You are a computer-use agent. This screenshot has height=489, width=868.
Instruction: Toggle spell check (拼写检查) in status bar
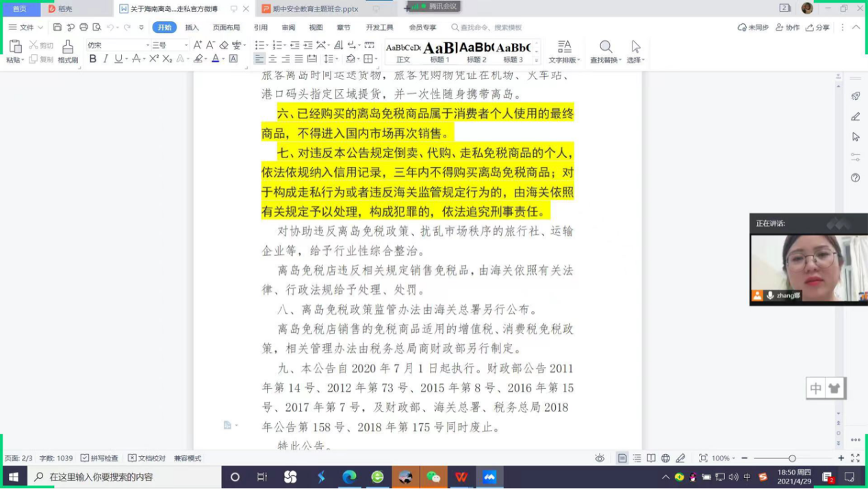(x=99, y=458)
